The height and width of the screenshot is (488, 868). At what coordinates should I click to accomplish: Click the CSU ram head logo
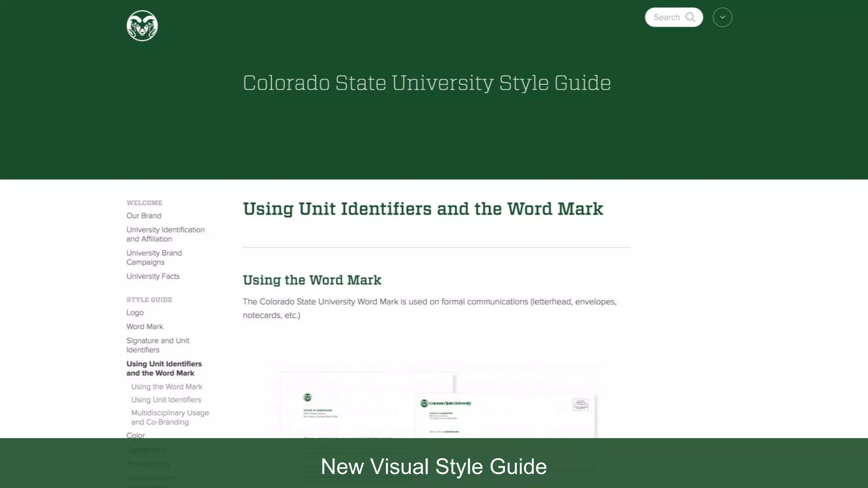(x=142, y=26)
